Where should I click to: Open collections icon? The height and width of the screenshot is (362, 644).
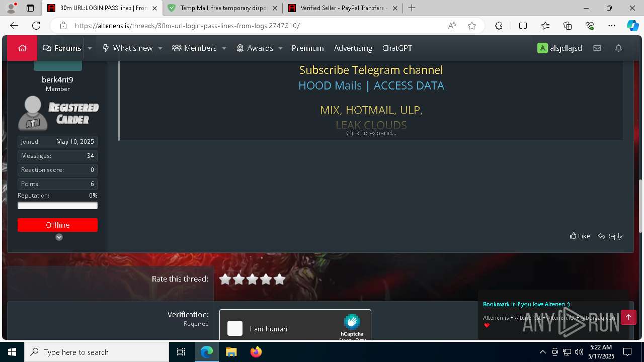coord(568,26)
